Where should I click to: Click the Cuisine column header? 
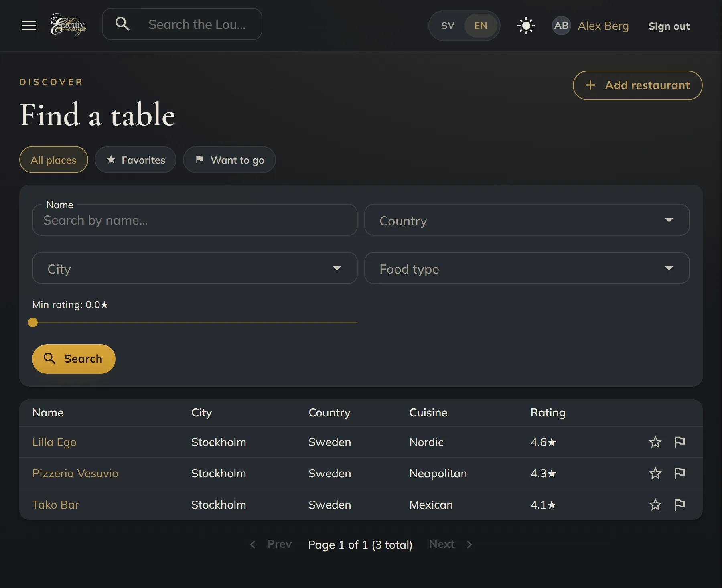point(428,412)
